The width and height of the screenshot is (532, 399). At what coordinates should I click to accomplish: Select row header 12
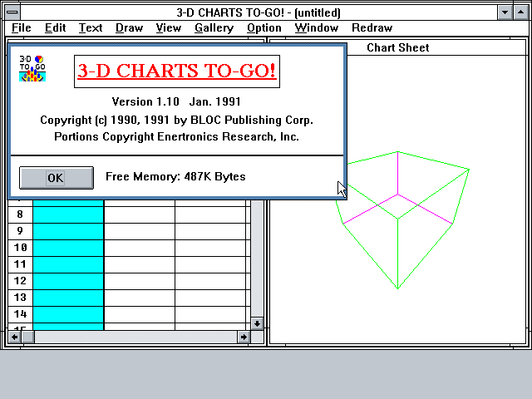point(20,281)
